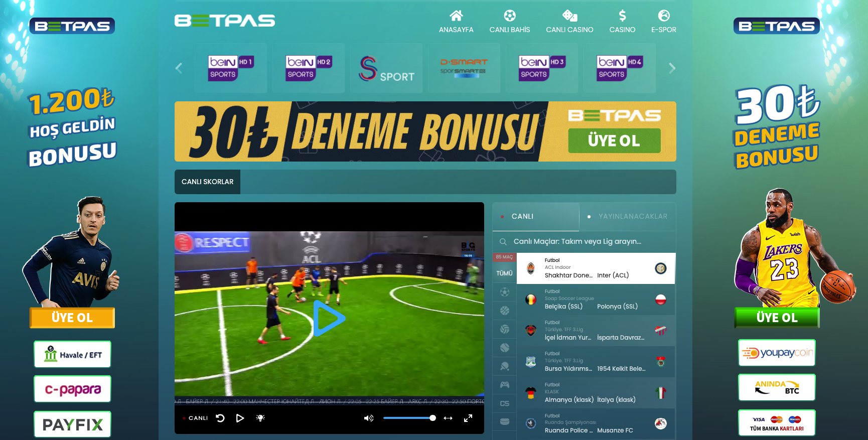Filter matches by ice hockey puck icon
The width and height of the screenshot is (868, 440).
[505, 421]
